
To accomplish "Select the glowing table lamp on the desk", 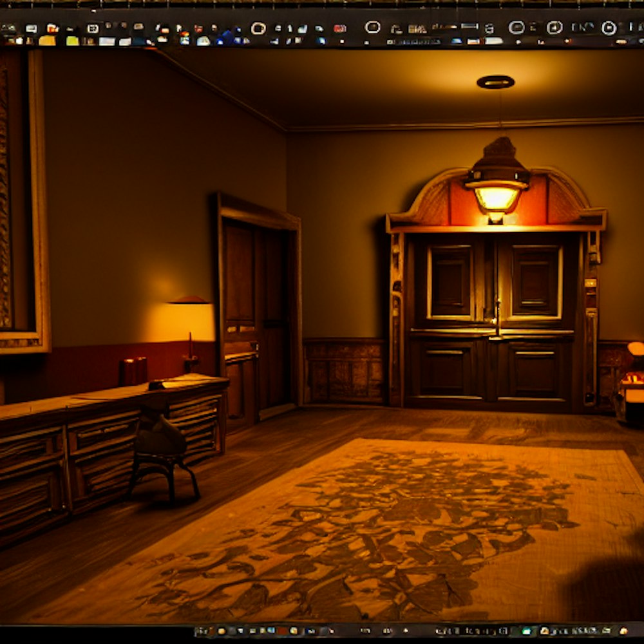I will pos(190,322).
